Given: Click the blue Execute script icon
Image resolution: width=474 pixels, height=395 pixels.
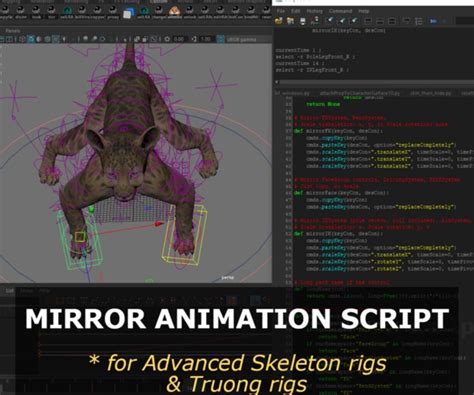Looking at the screenshot, I should [433, 21].
